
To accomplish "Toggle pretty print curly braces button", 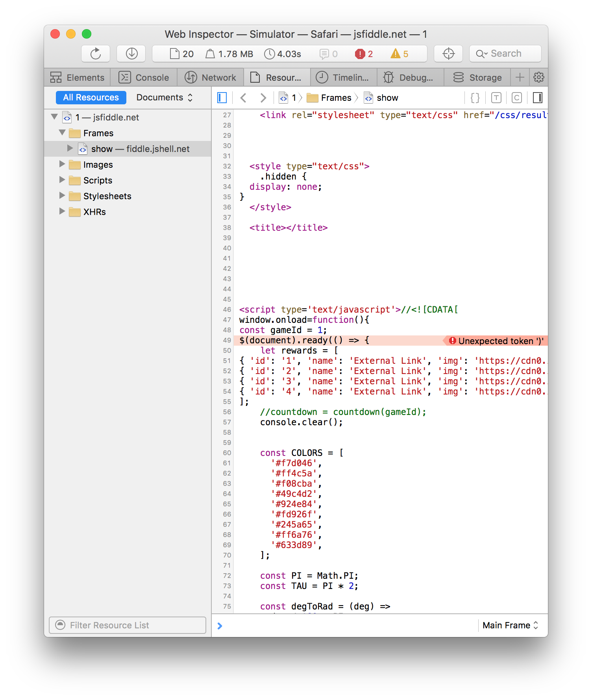I will click(475, 98).
